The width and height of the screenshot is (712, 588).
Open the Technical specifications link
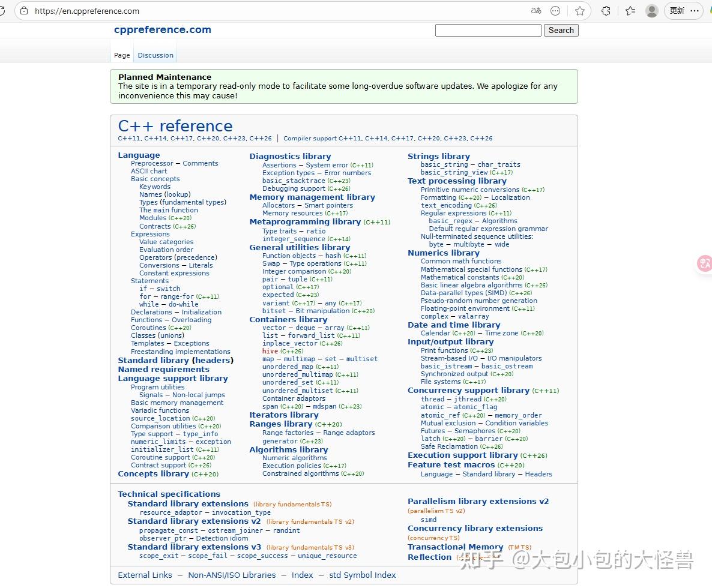(x=169, y=494)
